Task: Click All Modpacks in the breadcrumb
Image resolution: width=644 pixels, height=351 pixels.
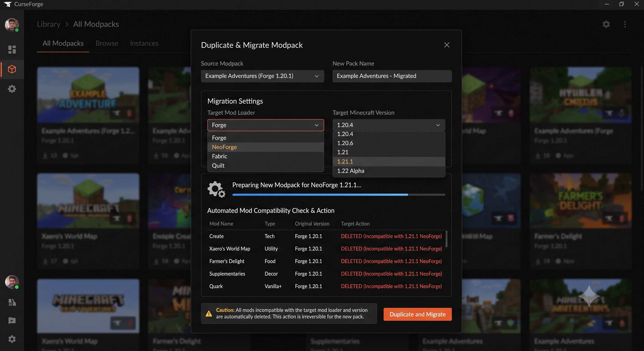Action: coord(96,24)
